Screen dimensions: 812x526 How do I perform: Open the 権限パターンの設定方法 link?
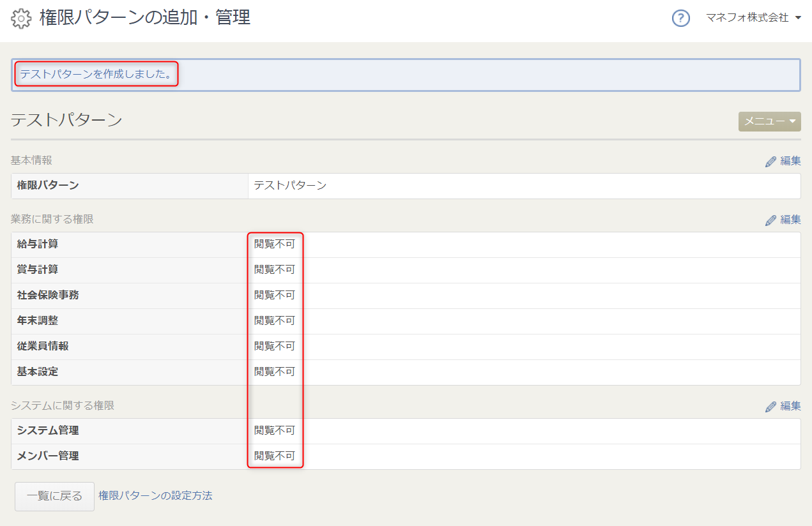coord(155,495)
